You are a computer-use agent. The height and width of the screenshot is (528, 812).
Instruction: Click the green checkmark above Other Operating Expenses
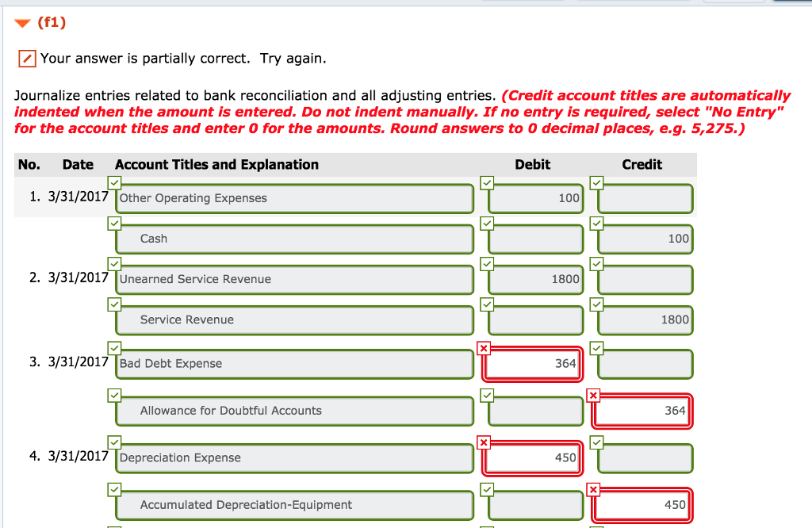click(x=115, y=182)
